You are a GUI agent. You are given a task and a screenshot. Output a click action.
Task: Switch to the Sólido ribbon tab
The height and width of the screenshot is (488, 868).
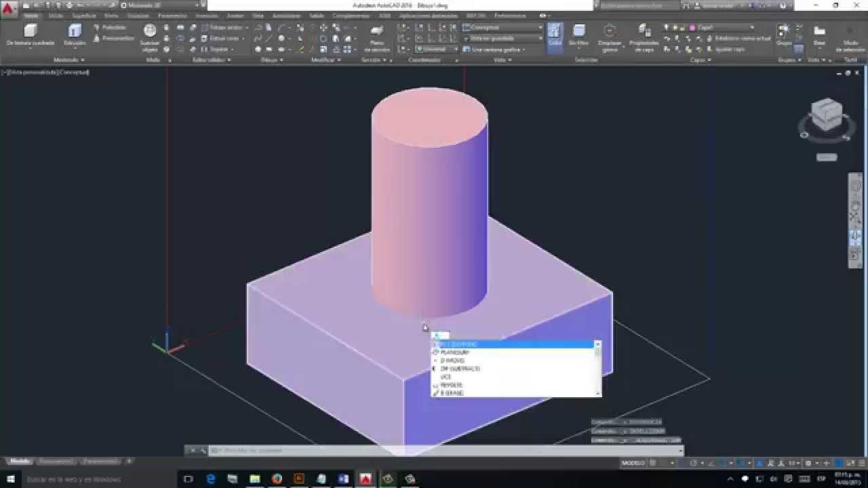pos(54,16)
